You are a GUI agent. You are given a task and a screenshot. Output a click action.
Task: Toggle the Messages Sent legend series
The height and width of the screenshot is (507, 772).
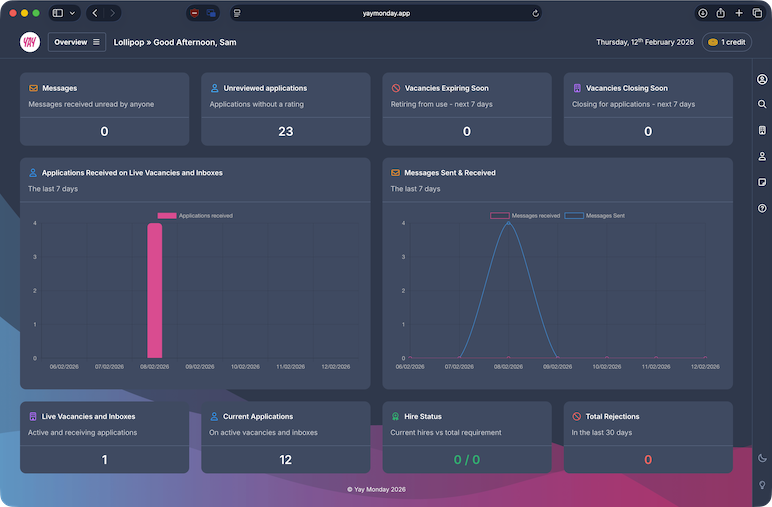click(598, 215)
